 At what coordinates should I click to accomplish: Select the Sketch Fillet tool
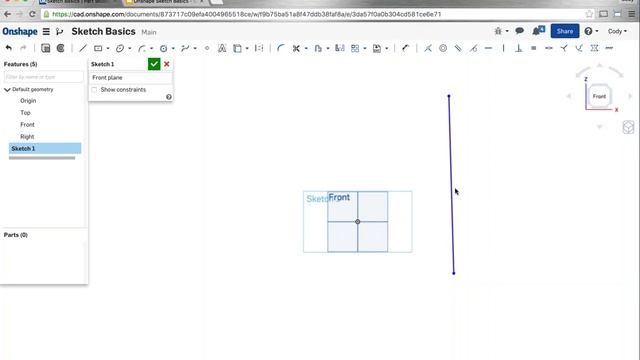click(280, 48)
